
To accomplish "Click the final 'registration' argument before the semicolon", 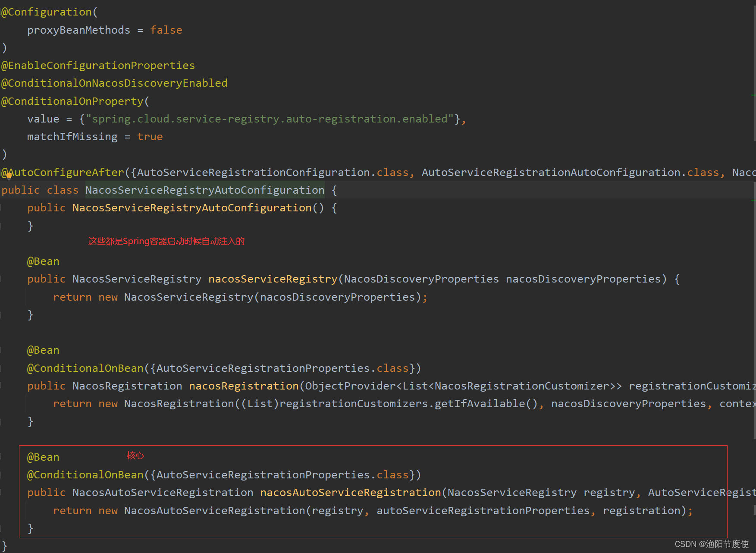I will [x=641, y=511].
